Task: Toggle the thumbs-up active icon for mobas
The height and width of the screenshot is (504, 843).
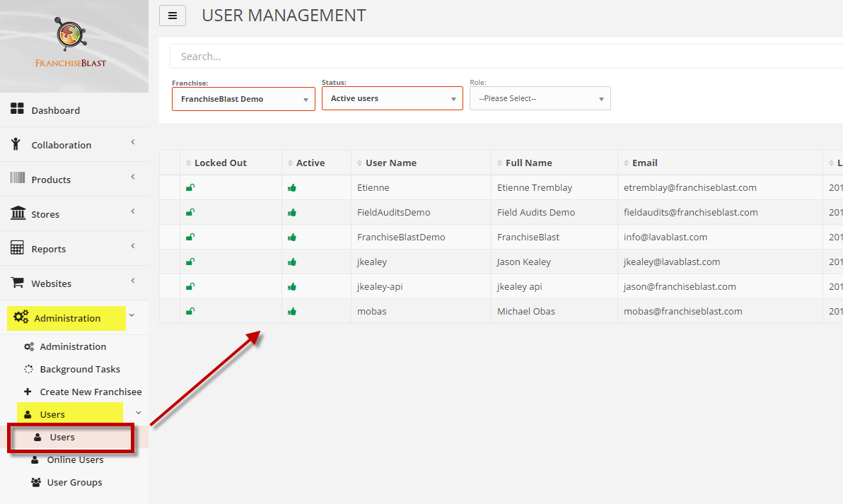Action: click(x=292, y=311)
